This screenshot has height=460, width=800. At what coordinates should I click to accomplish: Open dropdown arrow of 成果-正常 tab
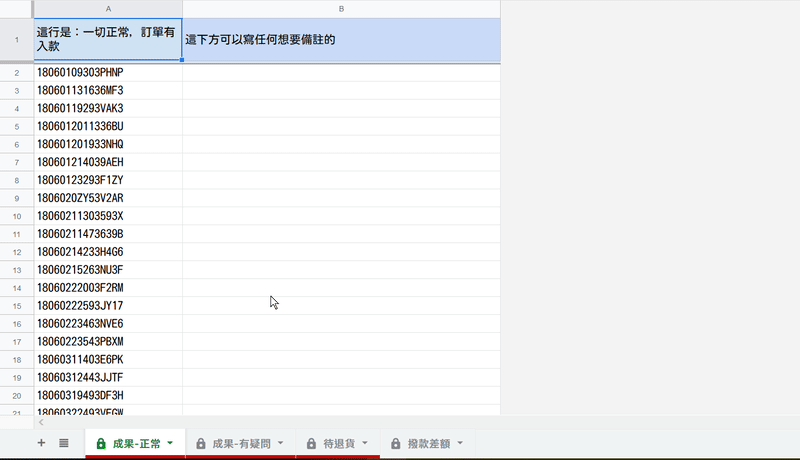(x=171, y=443)
